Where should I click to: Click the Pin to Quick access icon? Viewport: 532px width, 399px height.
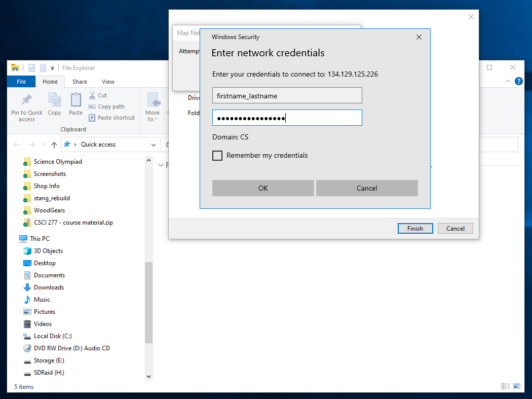point(27,100)
